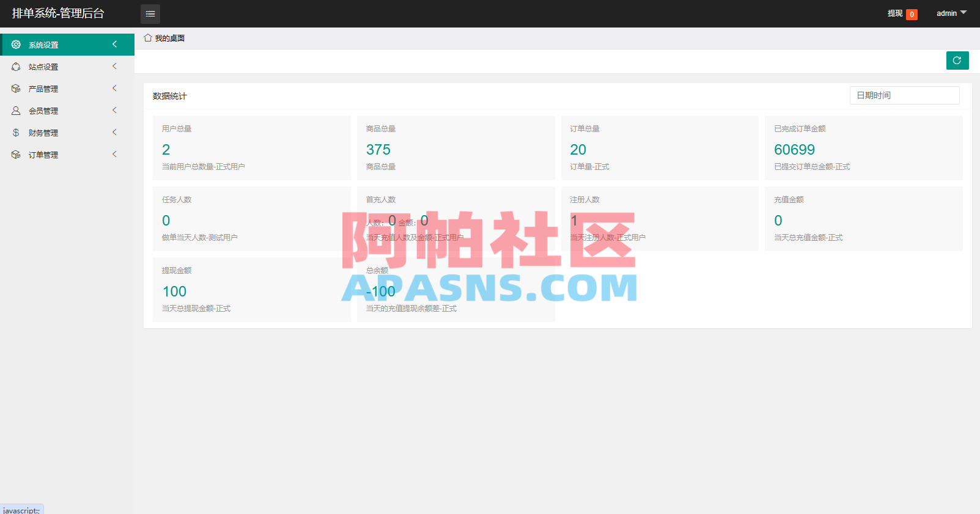Screen dimensions: 980x514
Task: Click the 数据统计 panel heading
Action: tap(170, 96)
